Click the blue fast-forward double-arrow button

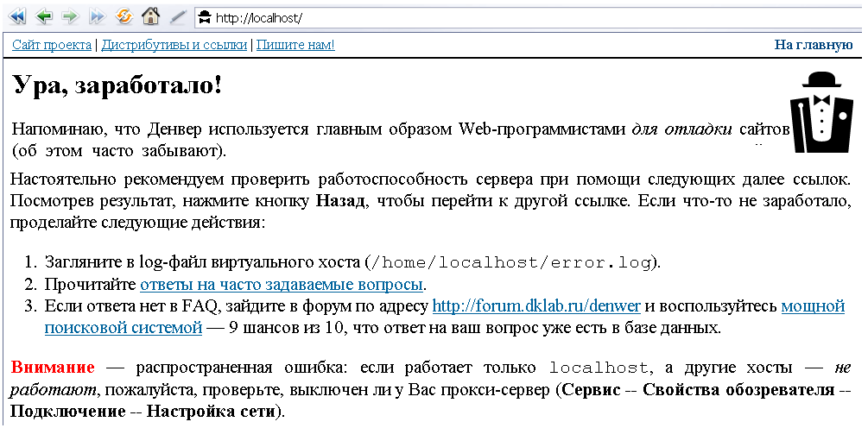pyautogui.click(x=98, y=16)
